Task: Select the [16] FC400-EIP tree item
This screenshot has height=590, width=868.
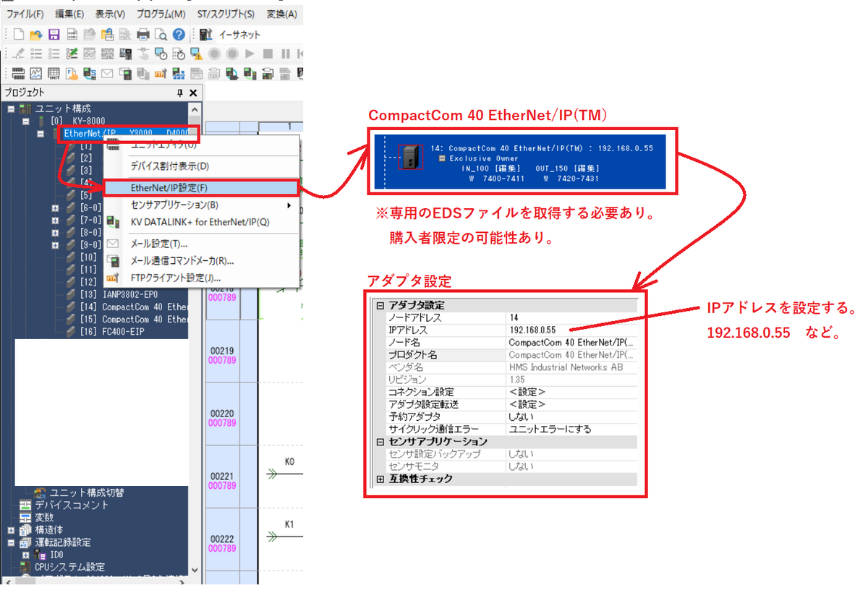Action: point(111,331)
